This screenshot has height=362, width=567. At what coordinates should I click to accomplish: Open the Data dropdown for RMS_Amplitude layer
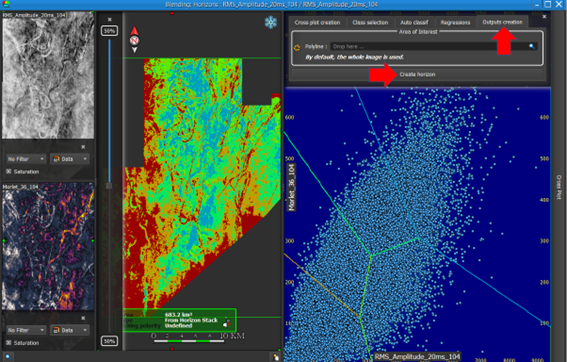click(70, 159)
